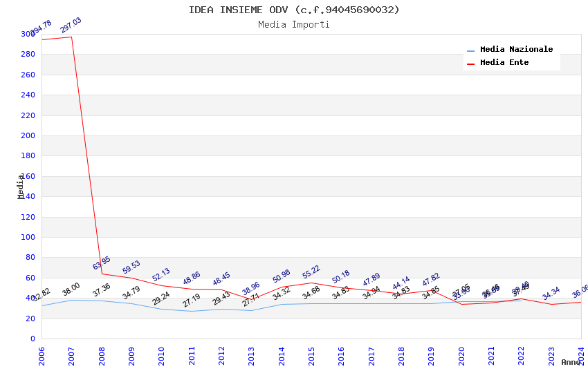The height and width of the screenshot is (380, 588).
Task: Click the 44.14 data label
Action: tap(401, 283)
